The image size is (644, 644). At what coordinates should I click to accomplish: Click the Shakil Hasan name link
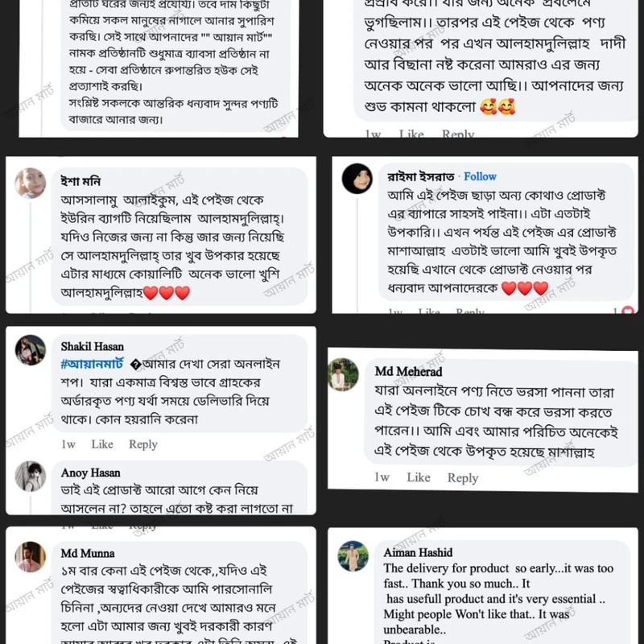pos(92,346)
